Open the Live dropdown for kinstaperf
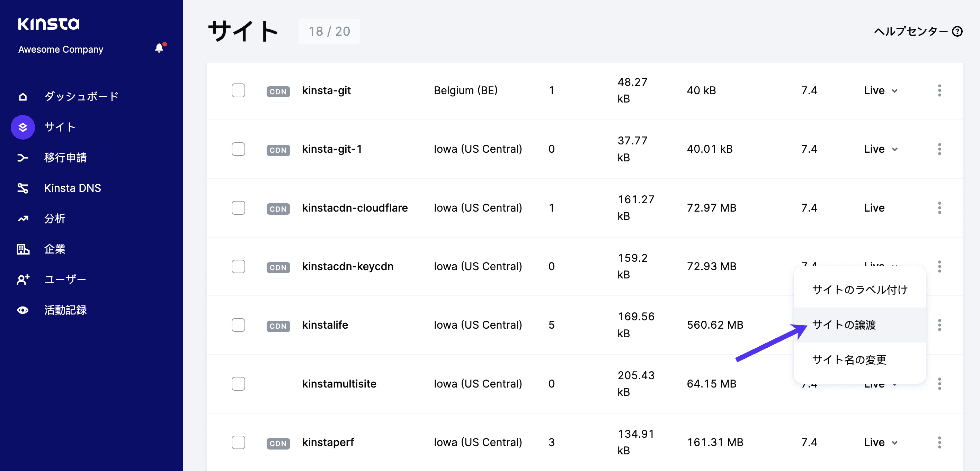980x471 pixels. (x=881, y=442)
